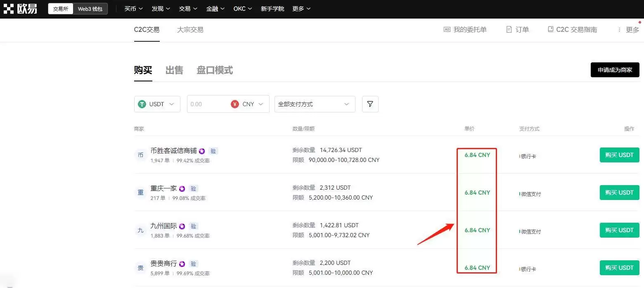Open the 全部支付方式 payment dropdown
The width and height of the screenshot is (644, 288).
pos(315,104)
